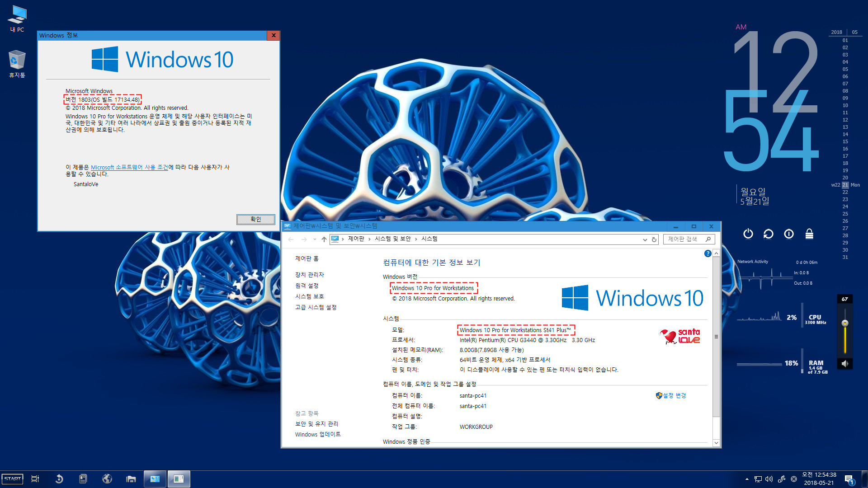Switch to Windows 정보 taskbar window

point(179,479)
